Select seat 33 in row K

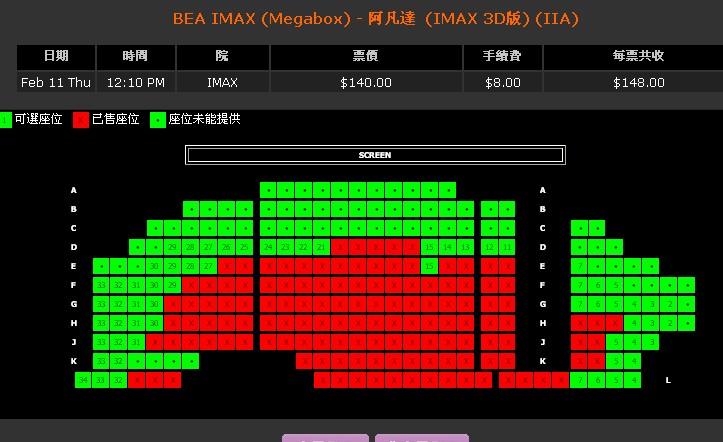click(x=101, y=361)
